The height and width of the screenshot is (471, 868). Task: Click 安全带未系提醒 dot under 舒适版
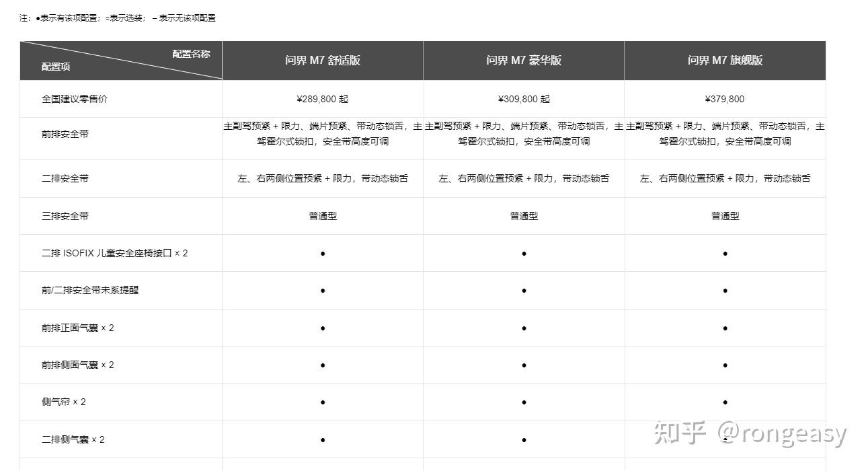point(323,291)
